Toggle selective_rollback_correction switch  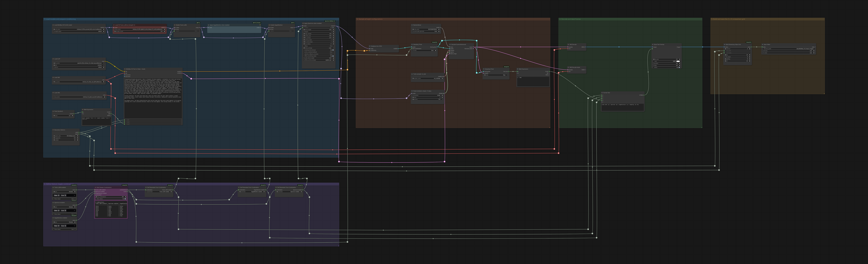[x=319, y=54]
